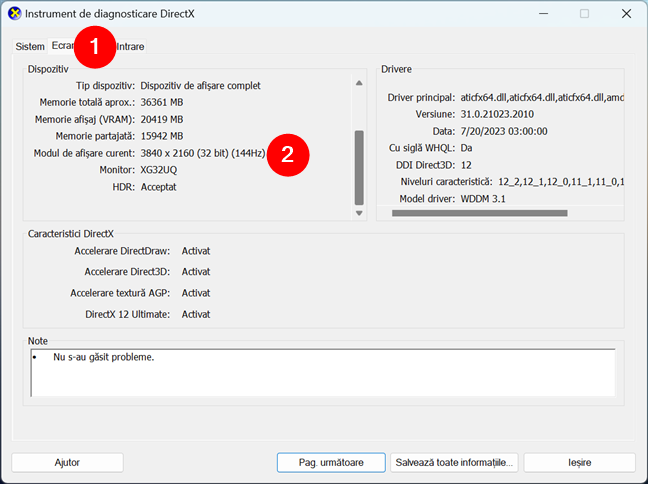The height and width of the screenshot is (484, 648).
Task: Click inside the Note text box
Action: pos(323,373)
